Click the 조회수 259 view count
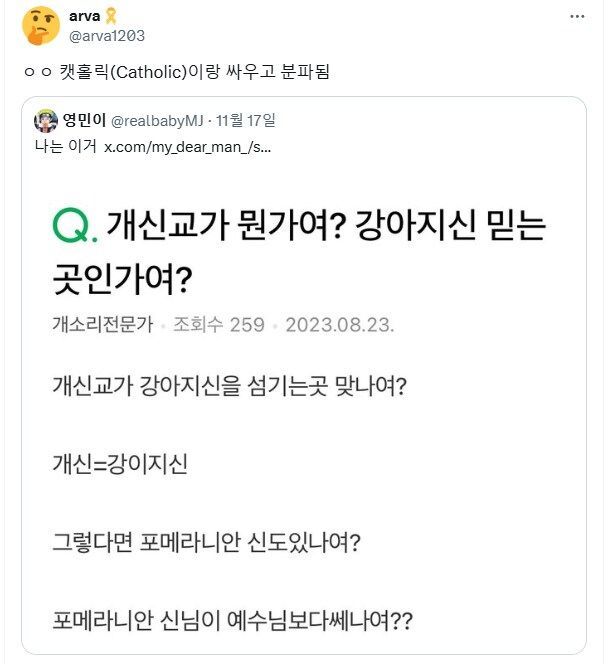 point(219,325)
